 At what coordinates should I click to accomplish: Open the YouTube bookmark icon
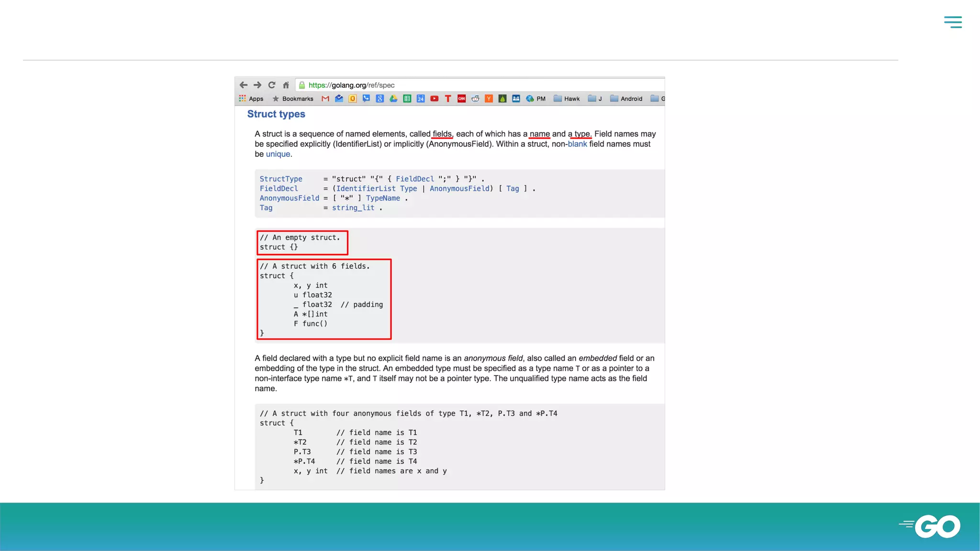(x=434, y=99)
